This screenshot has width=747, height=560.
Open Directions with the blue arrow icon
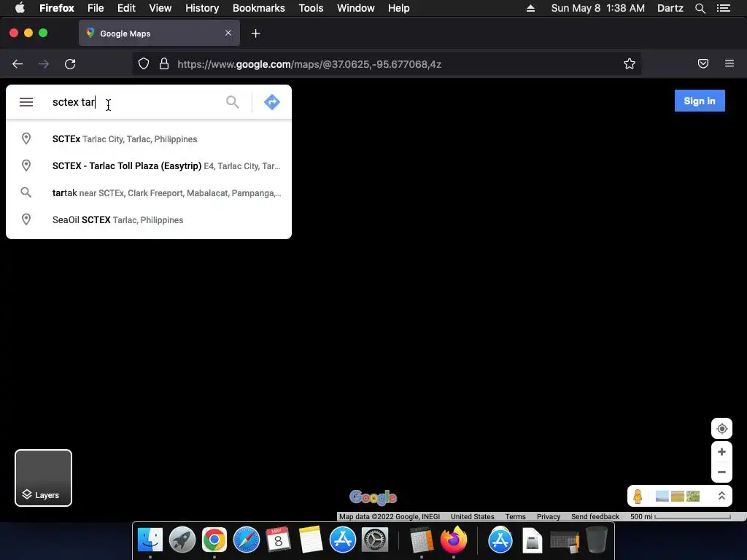(271, 102)
